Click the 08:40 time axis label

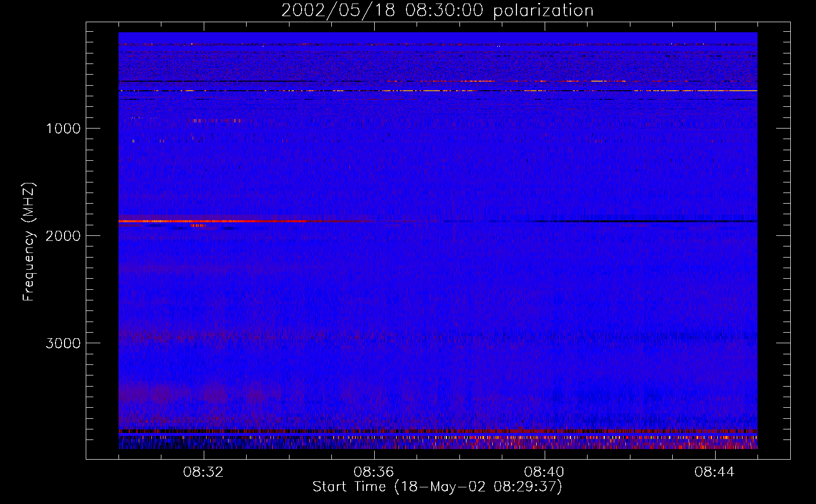click(545, 472)
